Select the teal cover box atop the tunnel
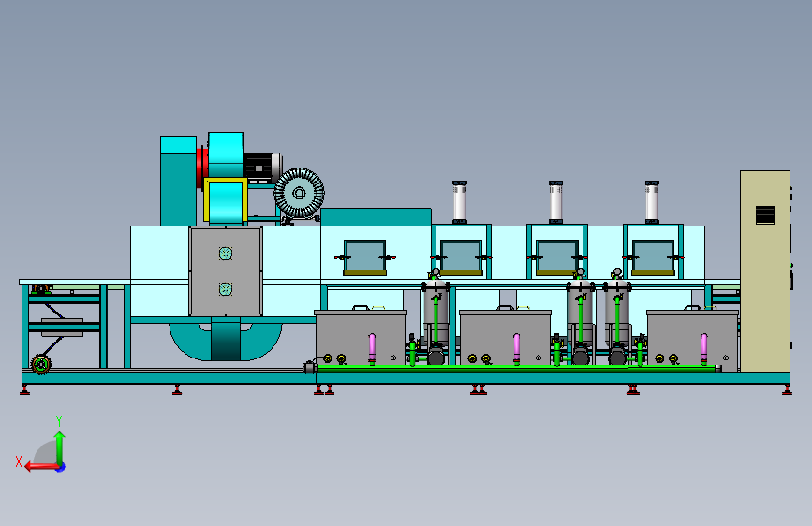Viewport: 812px width, 526px height. (x=376, y=217)
